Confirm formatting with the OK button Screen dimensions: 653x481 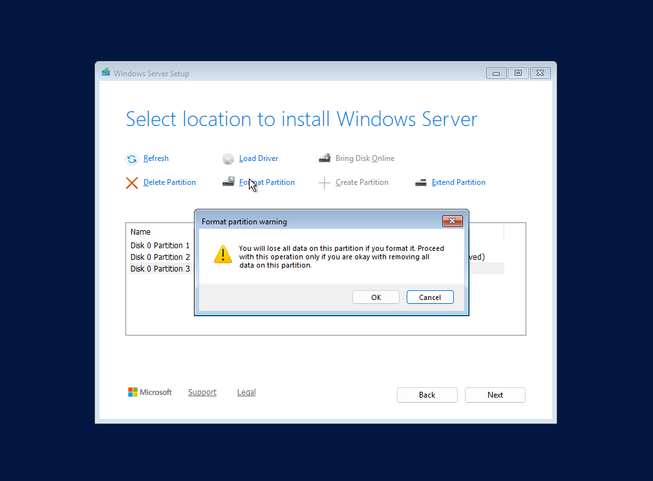click(376, 297)
